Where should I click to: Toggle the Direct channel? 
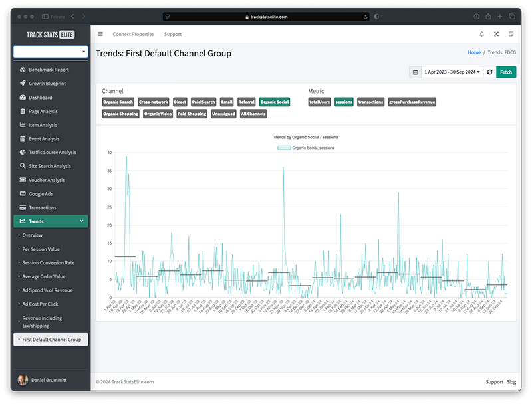pos(180,102)
